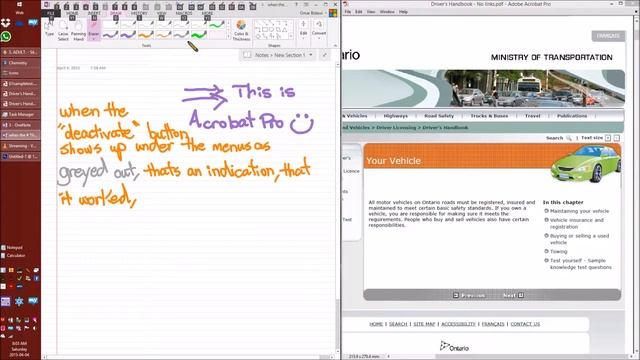Click ACCESSIBILITY footer link
This screenshot has width=640, height=360.
[458, 324]
